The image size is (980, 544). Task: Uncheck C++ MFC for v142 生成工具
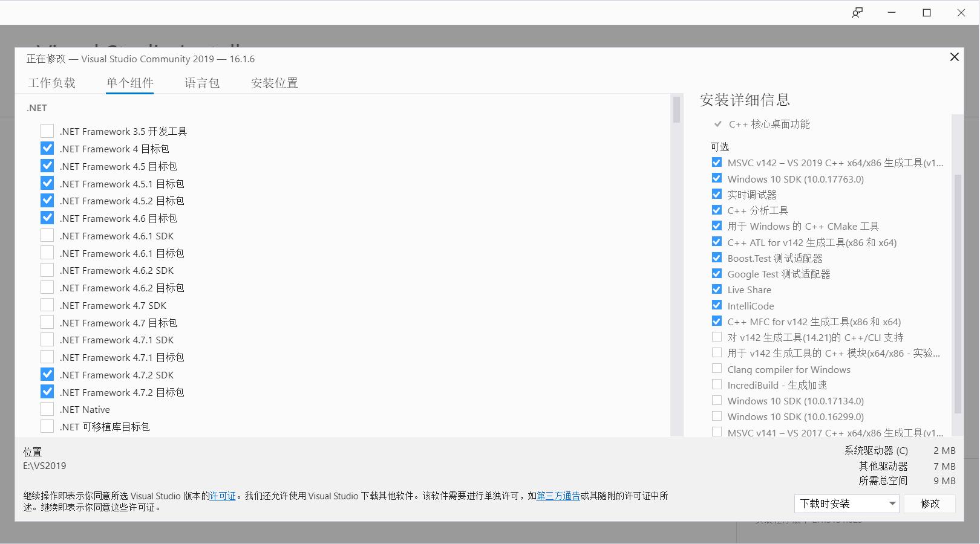point(717,321)
